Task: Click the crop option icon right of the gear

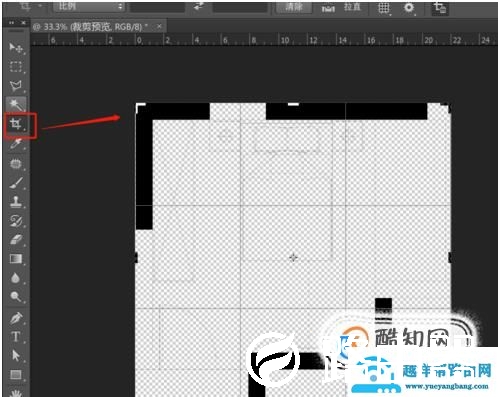Action: pos(440,8)
